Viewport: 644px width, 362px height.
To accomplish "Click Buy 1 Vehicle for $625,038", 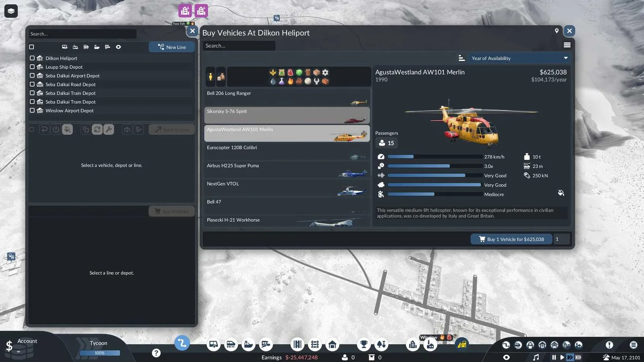I will [511, 239].
